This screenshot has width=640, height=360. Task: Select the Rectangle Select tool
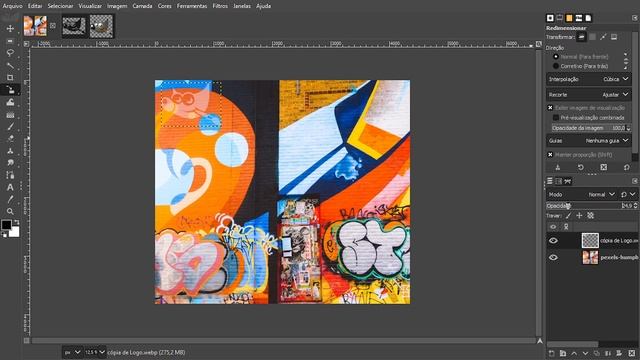[x=10, y=41]
